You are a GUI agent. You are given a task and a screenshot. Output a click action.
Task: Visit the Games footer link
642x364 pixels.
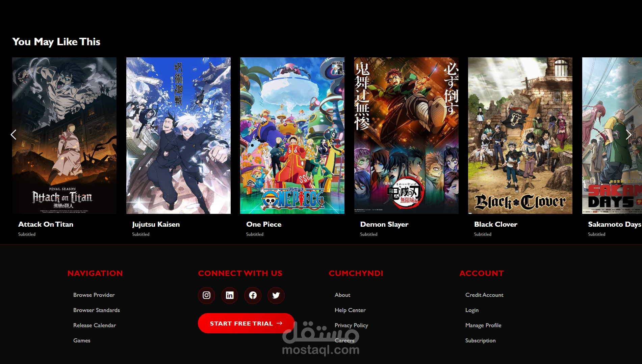pyautogui.click(x=82, y=340)
